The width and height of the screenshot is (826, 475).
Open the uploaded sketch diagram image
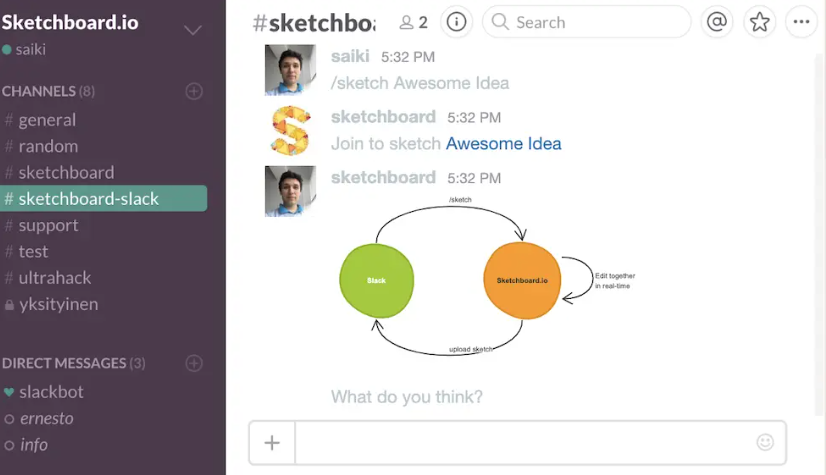point(488,278)
